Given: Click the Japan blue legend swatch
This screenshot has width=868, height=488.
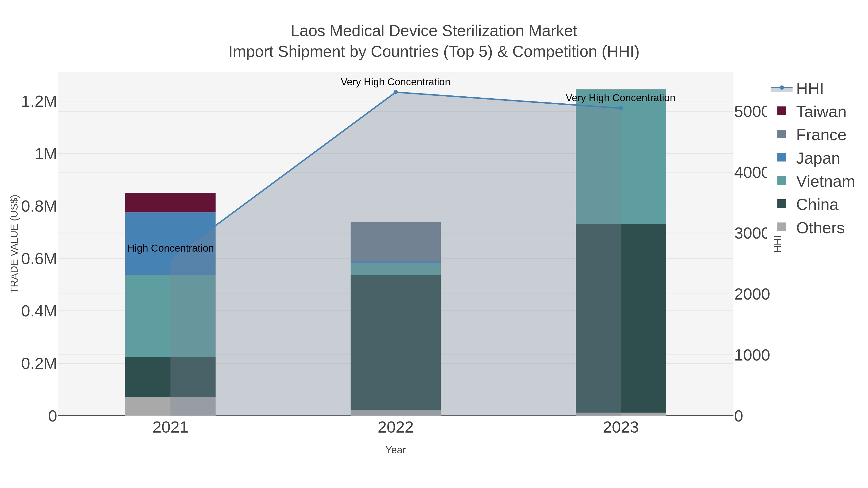Looking at the screenshot, I should (781, 157).
